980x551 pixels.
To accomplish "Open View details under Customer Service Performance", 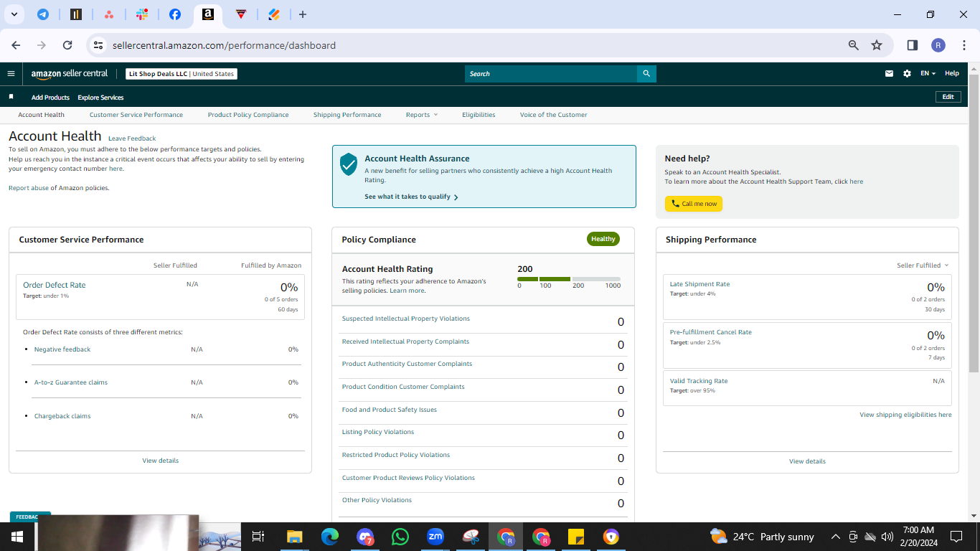I will (161, 461).
